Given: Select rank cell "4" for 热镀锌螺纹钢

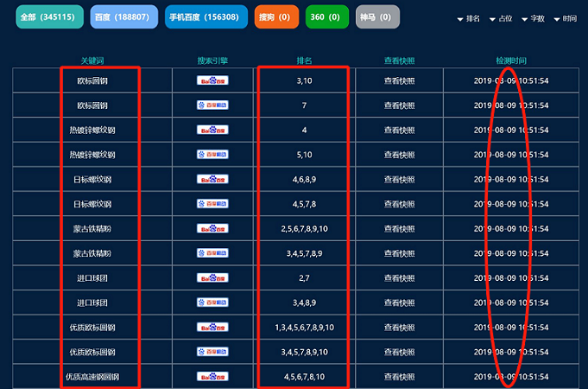Looking at the screenshot, I should point(304,130).
